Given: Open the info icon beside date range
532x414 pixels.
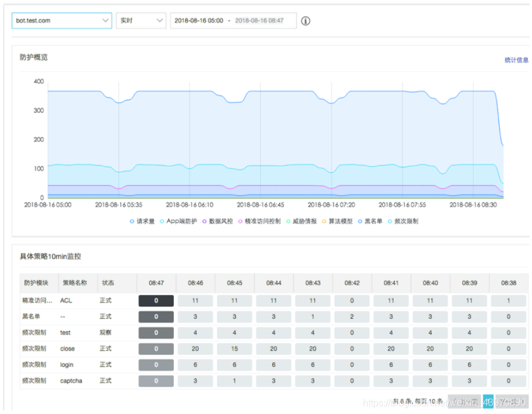Looking at the screenshot, I should coord(306,21).
